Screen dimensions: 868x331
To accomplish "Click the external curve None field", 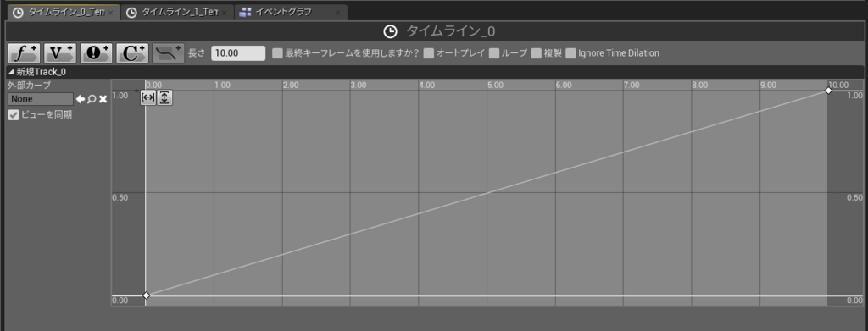I will coord(41,99).
